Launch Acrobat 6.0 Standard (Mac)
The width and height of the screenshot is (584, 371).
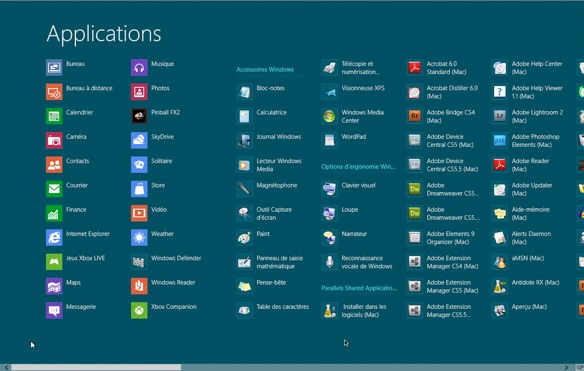(415, 67)
